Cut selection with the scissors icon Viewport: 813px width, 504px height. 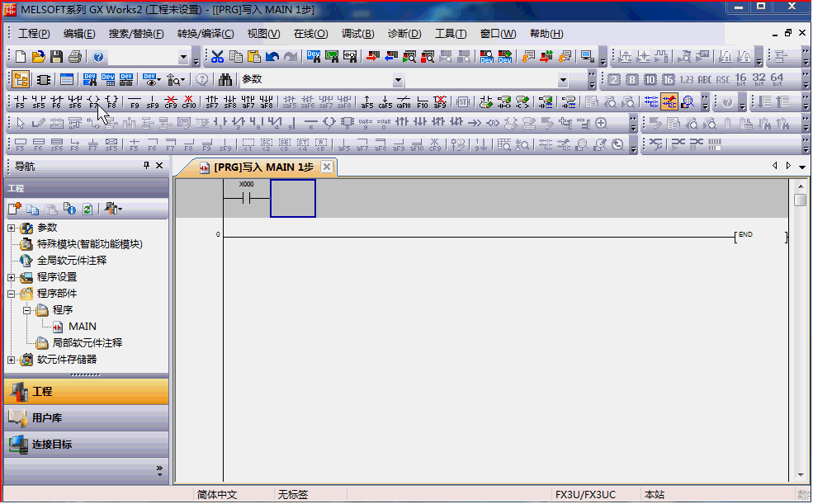[217, 56]
